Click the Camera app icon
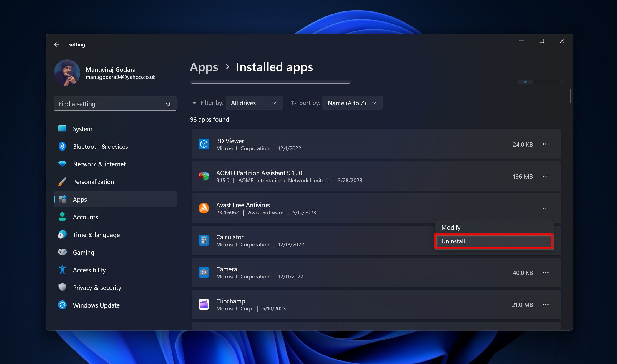The width and height of the screenshot is (617, 364). [x=204, y=273]
